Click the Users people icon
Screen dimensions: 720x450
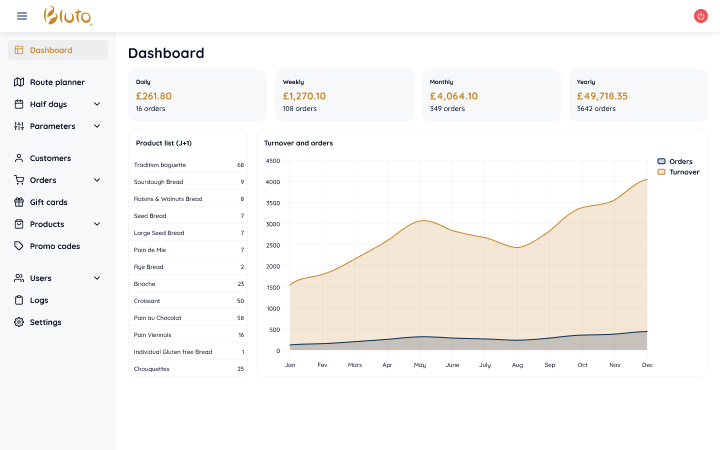19,278
